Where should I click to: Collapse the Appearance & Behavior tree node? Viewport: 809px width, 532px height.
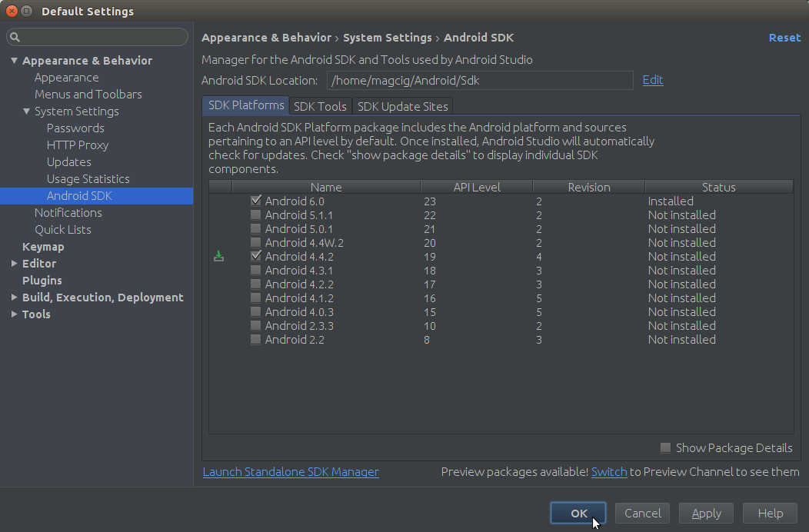(14, 61)
